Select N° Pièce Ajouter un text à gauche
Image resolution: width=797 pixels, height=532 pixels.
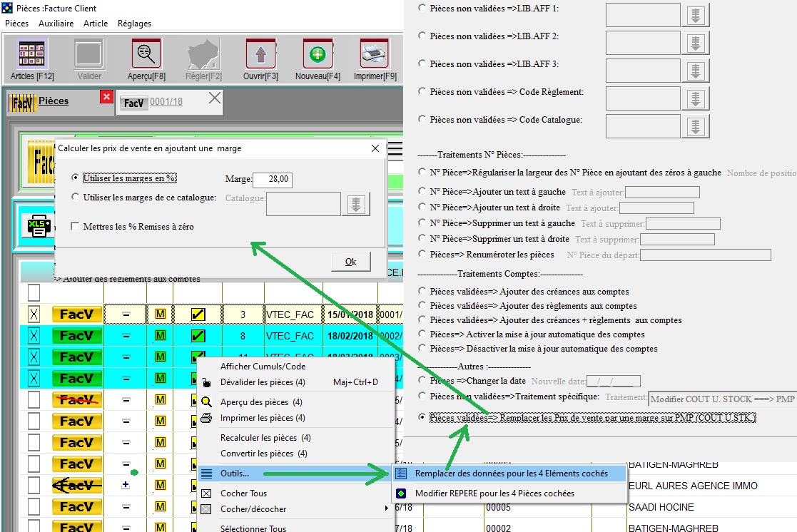point(422,192)
